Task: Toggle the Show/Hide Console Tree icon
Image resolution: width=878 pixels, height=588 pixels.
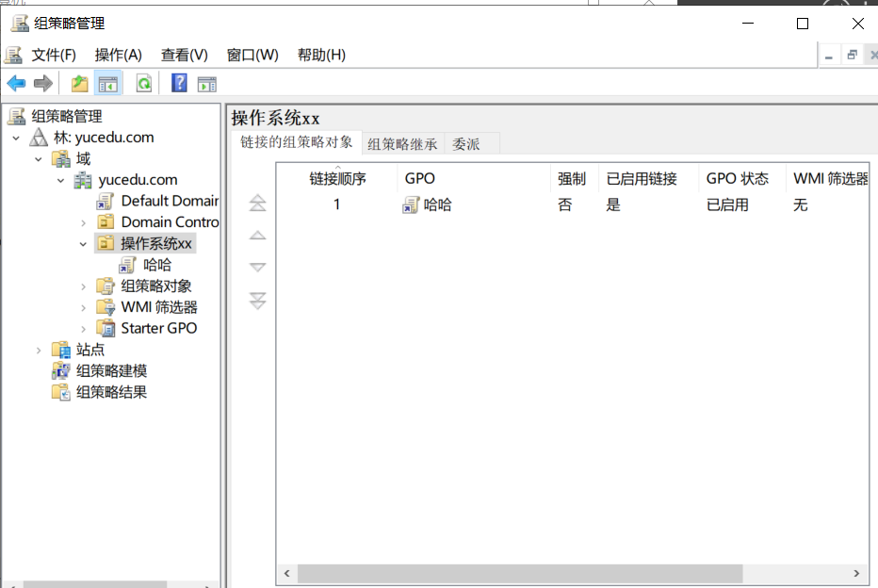Action: [107, 84]
